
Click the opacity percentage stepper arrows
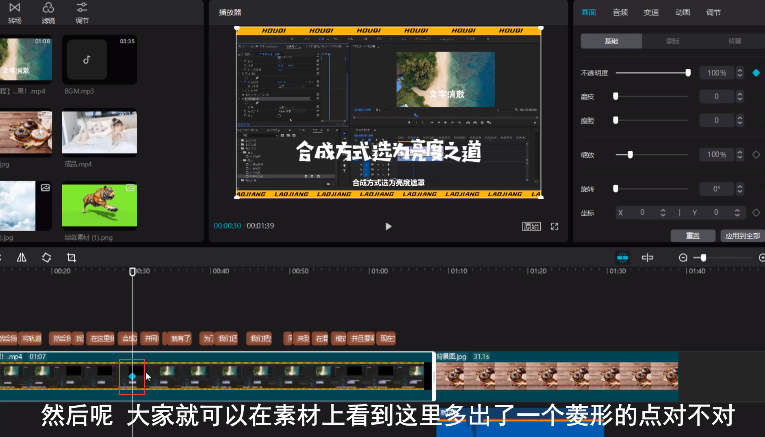click(738, 73)
